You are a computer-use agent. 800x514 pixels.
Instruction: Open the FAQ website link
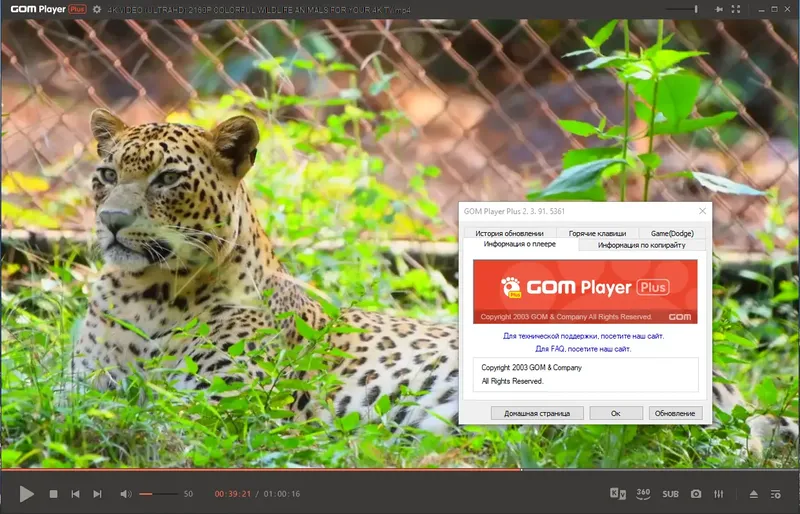583,349
